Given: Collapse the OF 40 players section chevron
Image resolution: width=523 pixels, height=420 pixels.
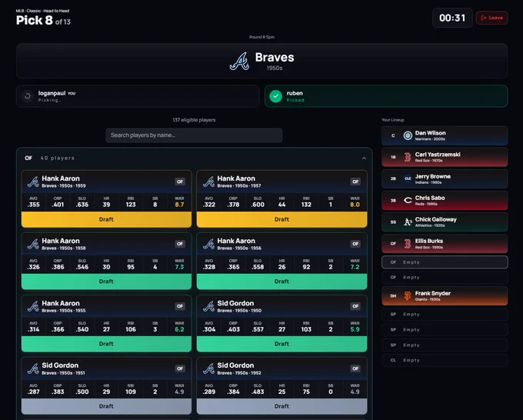Looking at the screenshot, I should [364, 158].
